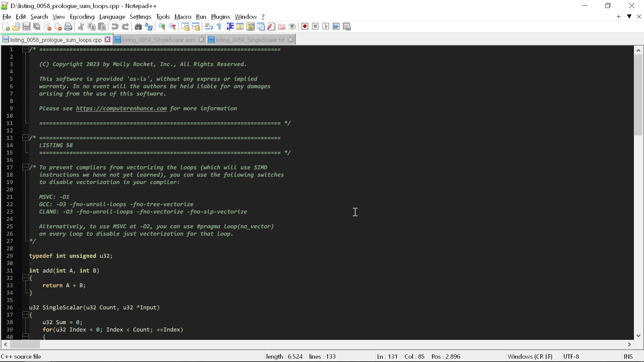Create a new file via toolbar icon
The width and height of the screenshot is (644, 362).
point(6,26)
